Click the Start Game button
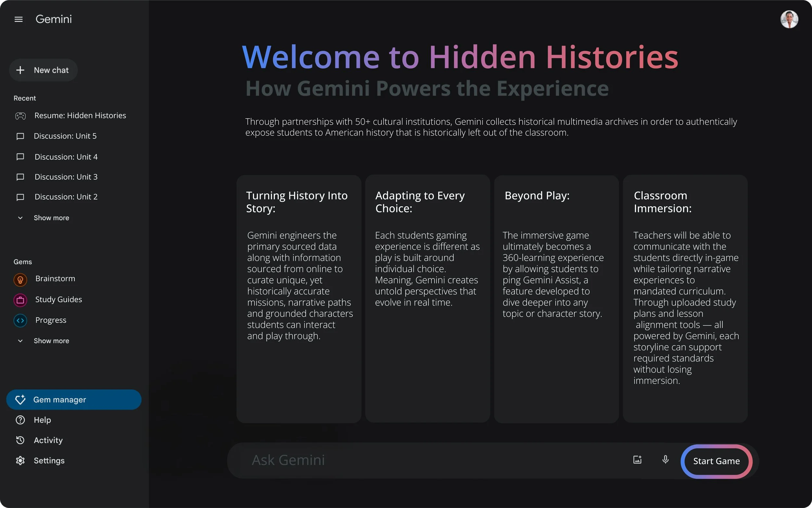 click(716, 461)
